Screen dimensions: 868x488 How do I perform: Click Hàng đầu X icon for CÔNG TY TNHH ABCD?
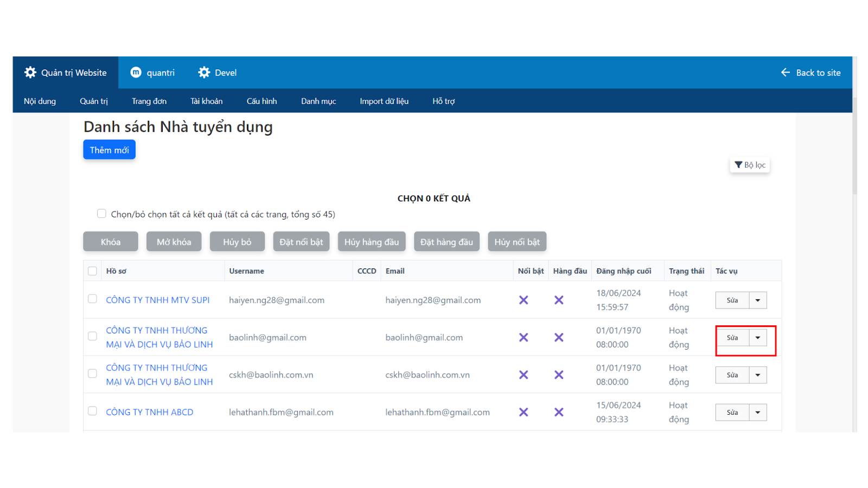(x=559, y=412)
